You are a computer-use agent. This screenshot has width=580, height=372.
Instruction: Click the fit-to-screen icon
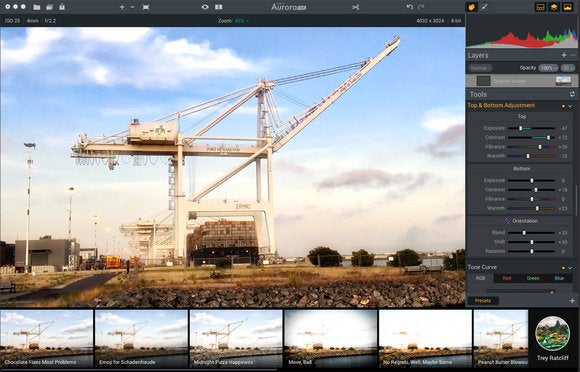click(x=146, y=7)
